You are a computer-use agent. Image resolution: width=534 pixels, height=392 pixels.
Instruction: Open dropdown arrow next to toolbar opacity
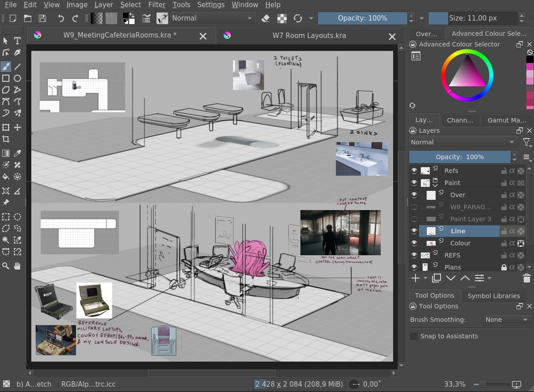(x=422, y=18)
